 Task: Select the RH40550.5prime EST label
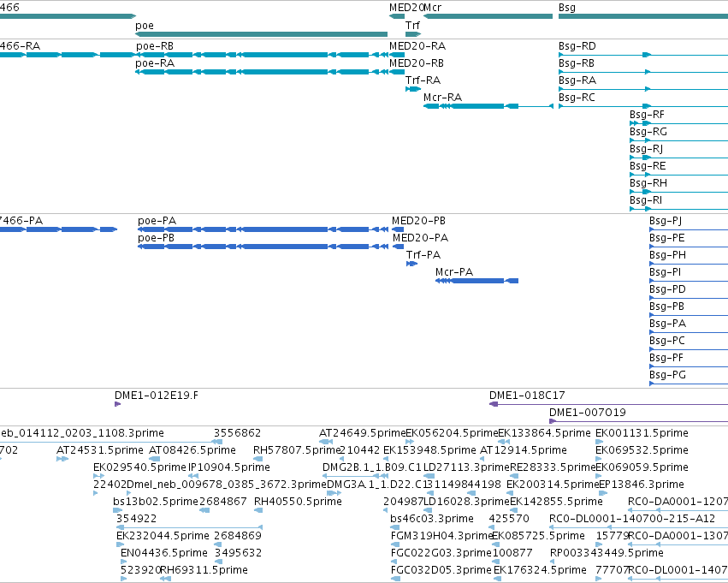point(298,503)
